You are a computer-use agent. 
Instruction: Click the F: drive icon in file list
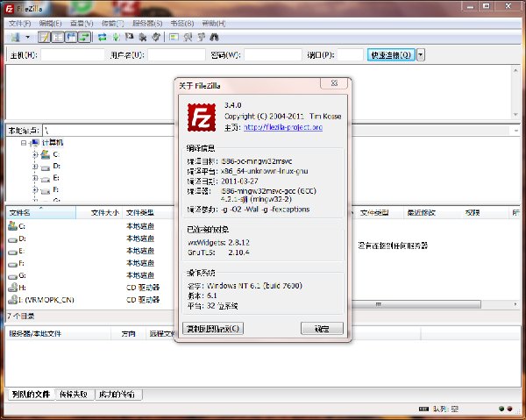(12, 264)
